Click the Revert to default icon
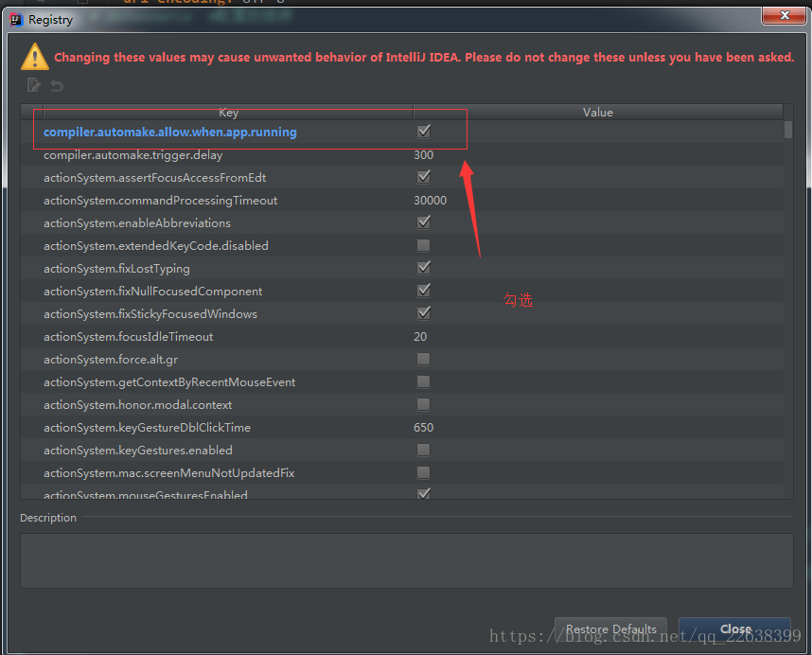Screen dimensions: 812x655 tap(57, 85)
